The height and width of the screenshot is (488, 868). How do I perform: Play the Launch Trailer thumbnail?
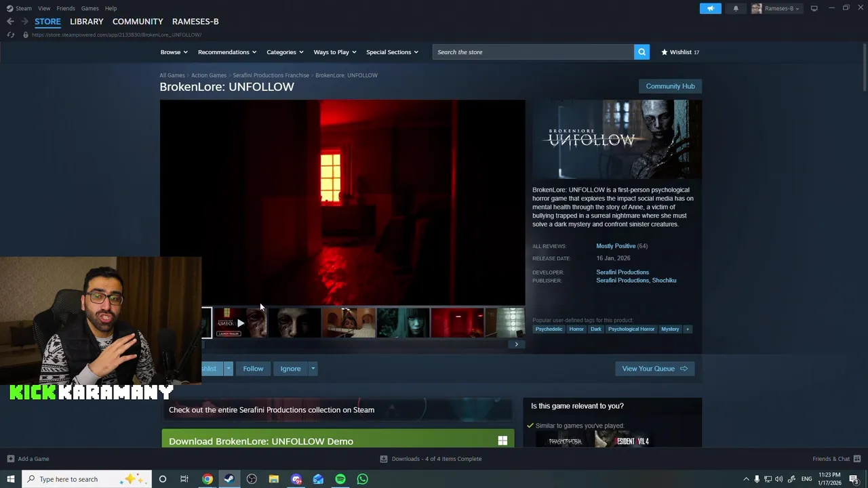(x=240, y=323)
